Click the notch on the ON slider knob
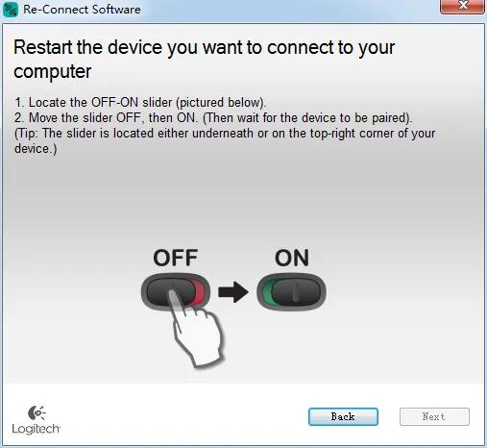Image resolution: width=487 pixels, height=448 pixels. click(x=296, y=291)
